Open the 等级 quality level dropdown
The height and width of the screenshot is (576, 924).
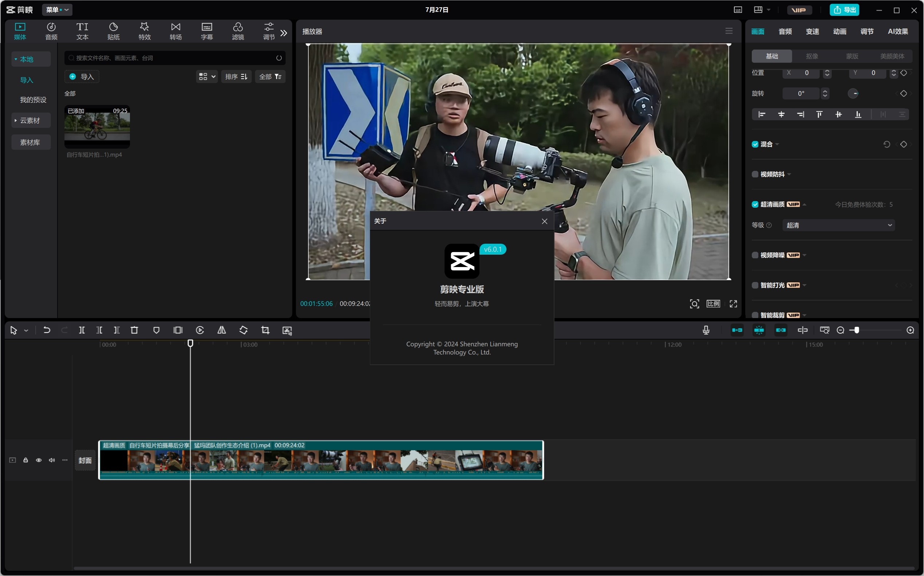(838, 225)
